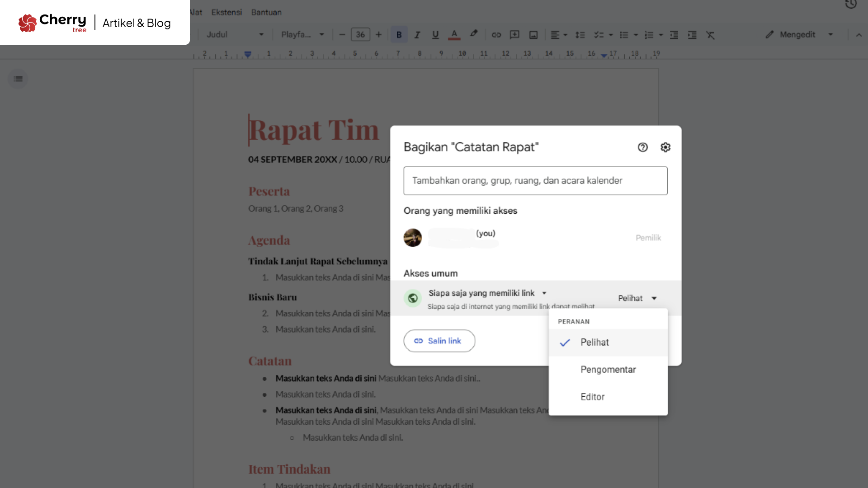Open the Mengedit editing mode dropdown
Screen dimensions: 868x488
[799, 35]
